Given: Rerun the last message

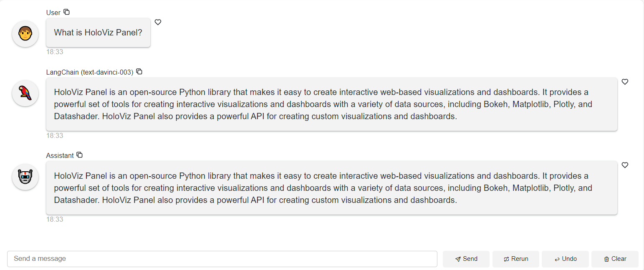Looking at the screenshot, I should pos(516,259).
